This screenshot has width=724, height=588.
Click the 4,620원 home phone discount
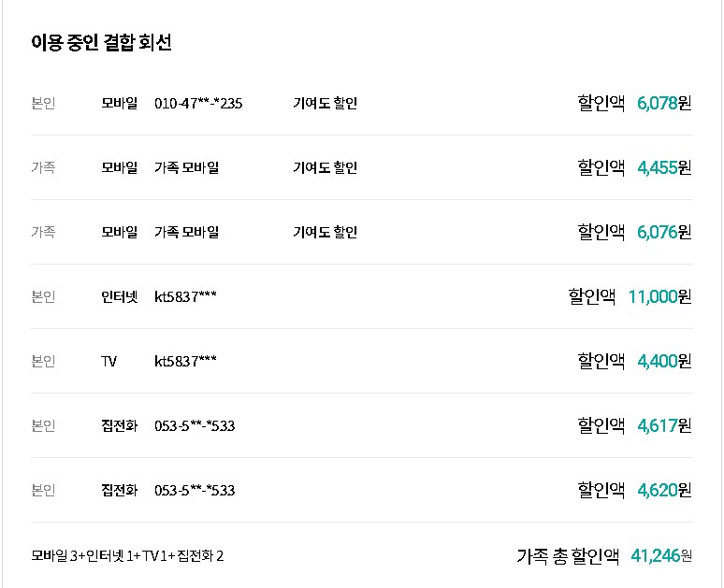[663, 490]
